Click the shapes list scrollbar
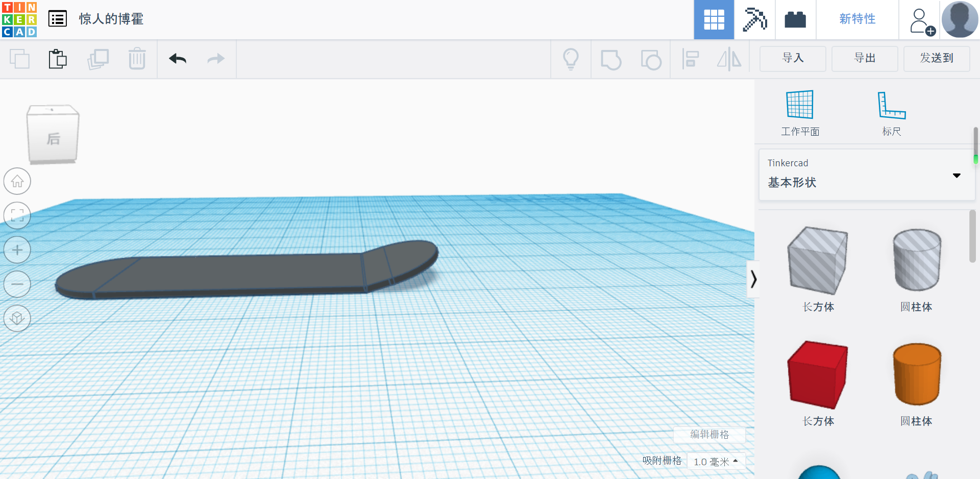980x479 pixels. pos(972,237)
